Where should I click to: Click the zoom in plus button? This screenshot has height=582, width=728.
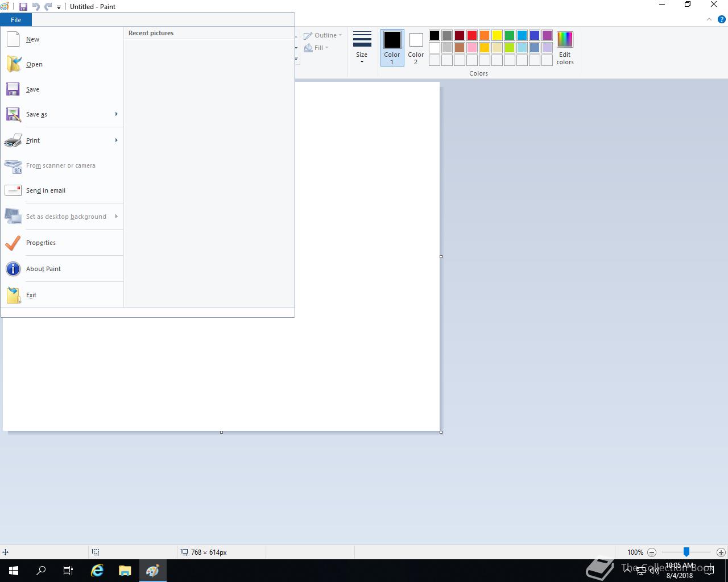(721, 552)
